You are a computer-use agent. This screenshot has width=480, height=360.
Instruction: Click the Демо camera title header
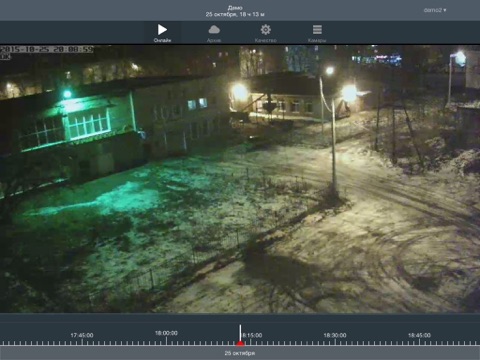[x=235, y=8]
